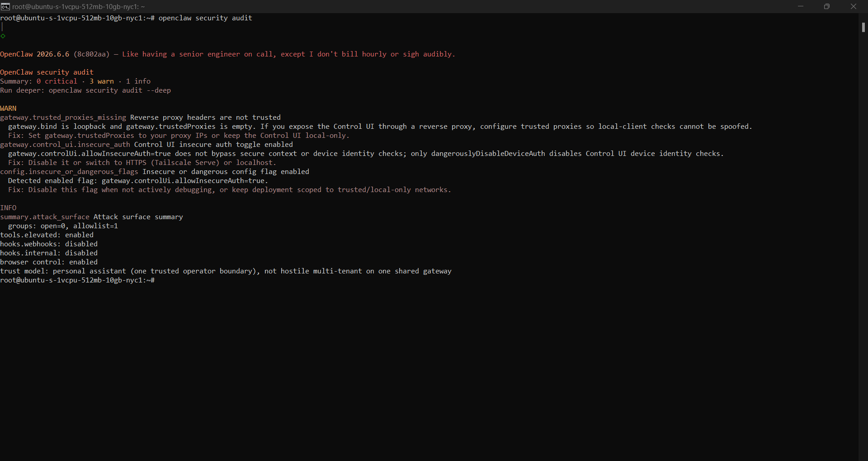Close the terminal window
The width and height of the screenshot is (868, 461).
(853, 6)
